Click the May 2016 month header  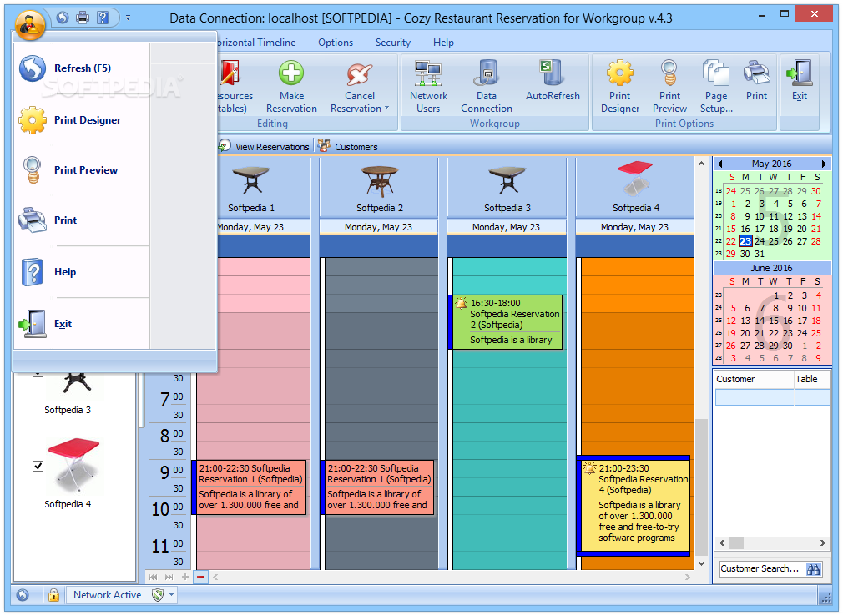(x=771, y=164)
